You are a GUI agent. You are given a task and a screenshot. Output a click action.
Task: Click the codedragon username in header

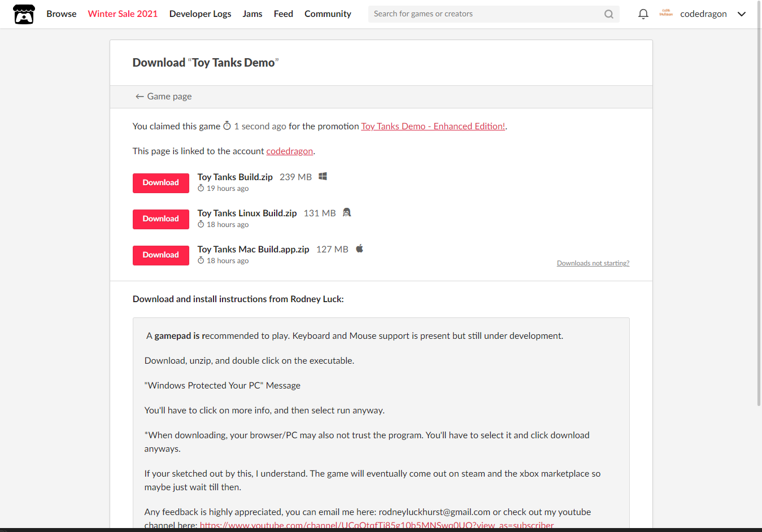(703, 14)
